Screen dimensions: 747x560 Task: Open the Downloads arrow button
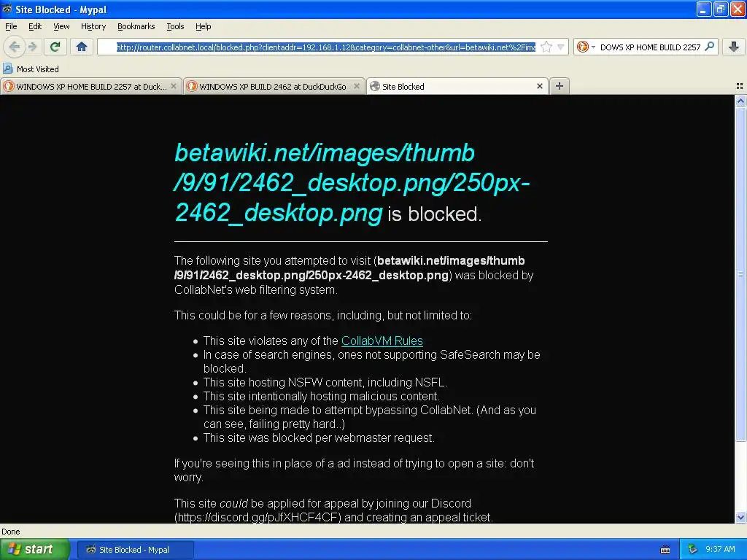(x=734, y=47)
